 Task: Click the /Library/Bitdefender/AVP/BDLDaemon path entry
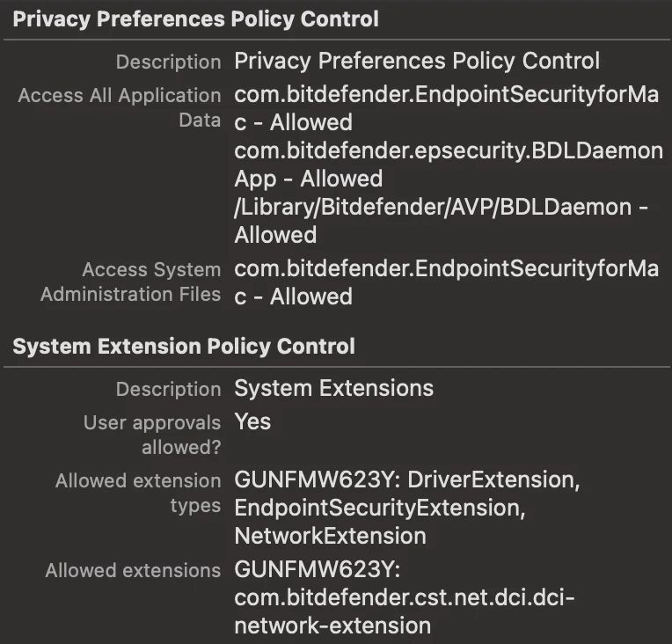click(x=441, y=221)
